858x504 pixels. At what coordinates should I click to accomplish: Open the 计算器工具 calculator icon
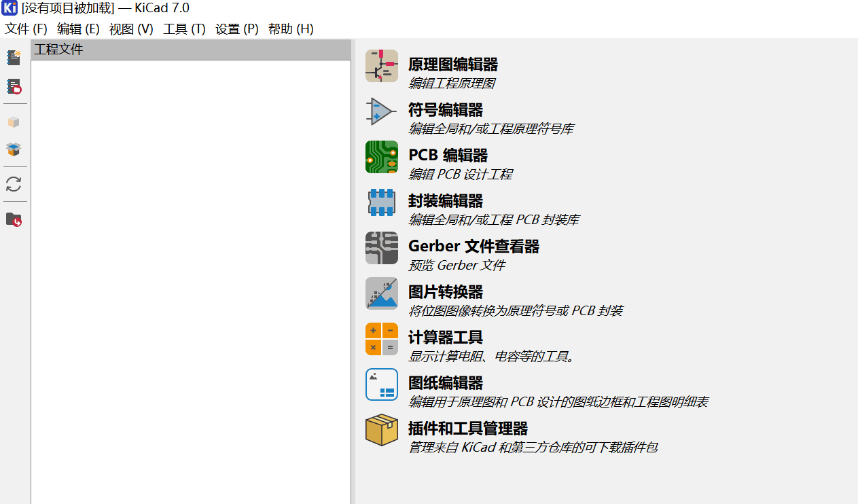381,339
